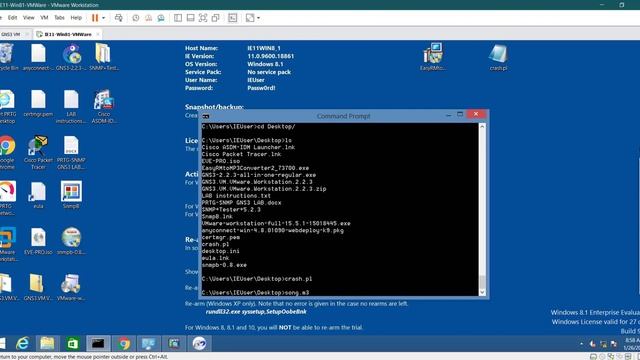Open the power options dropdown arrow beside pause
The image size is (640, 360).
(103, 18)
